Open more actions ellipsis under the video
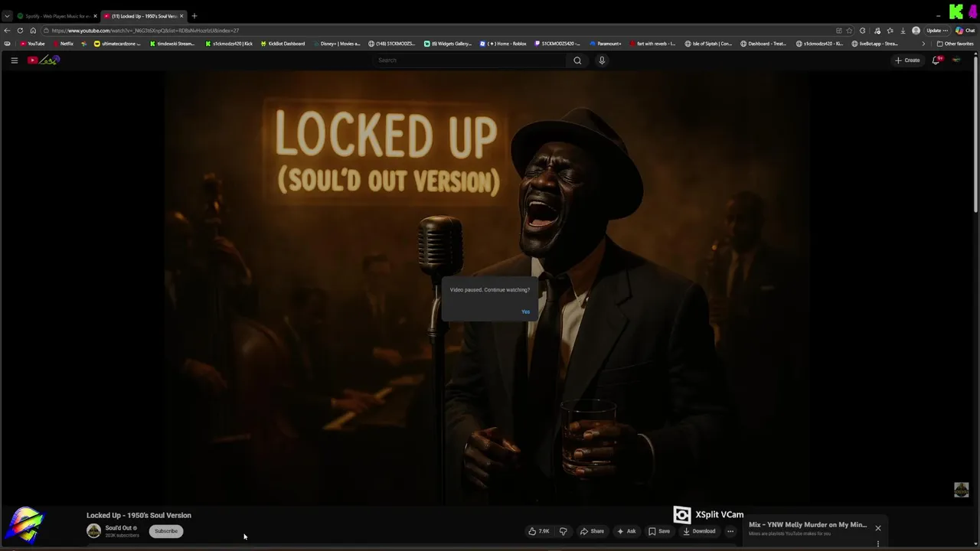The height and width of the screenshot is (551, 980). [730, 531]
